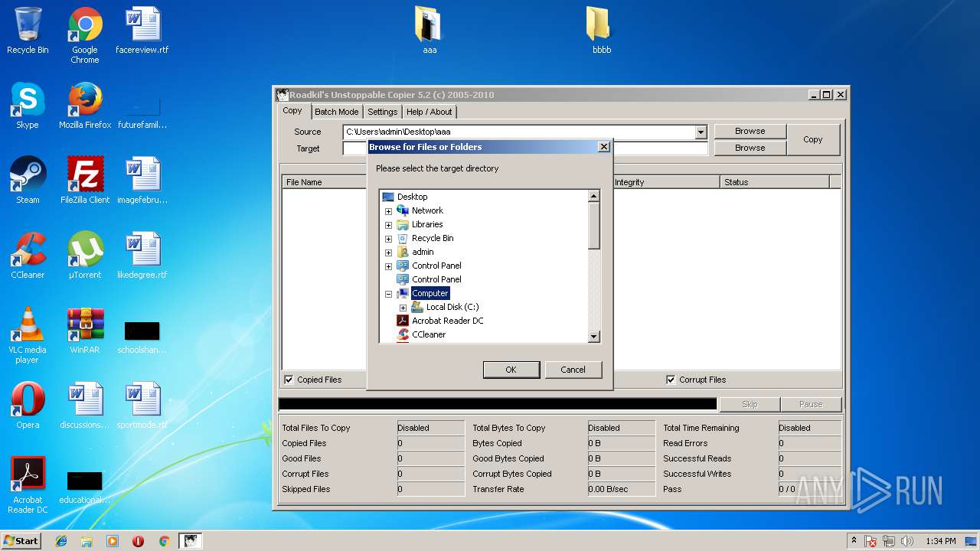Click Browse button next to Source
This screenshot has height=551, width=980.
click(750, 131)
